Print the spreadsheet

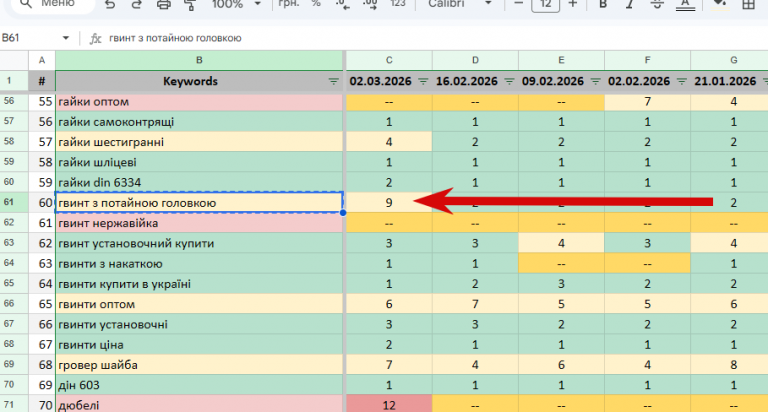[x=164, y=4]
